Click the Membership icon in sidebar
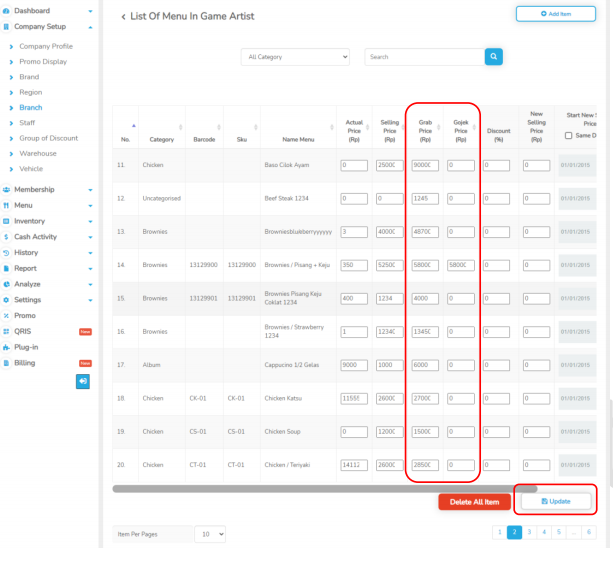Viewport: 613px width, 561px height. [6, 189]
